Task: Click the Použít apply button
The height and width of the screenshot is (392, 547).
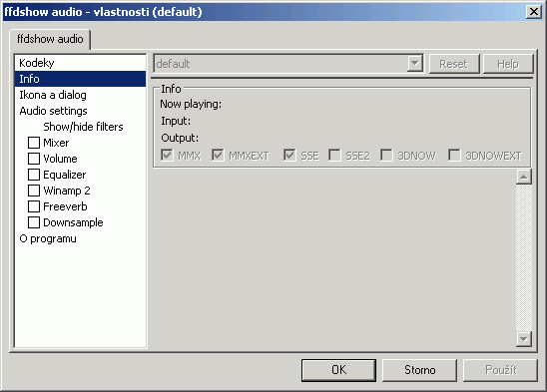Action: pos(501,370)
